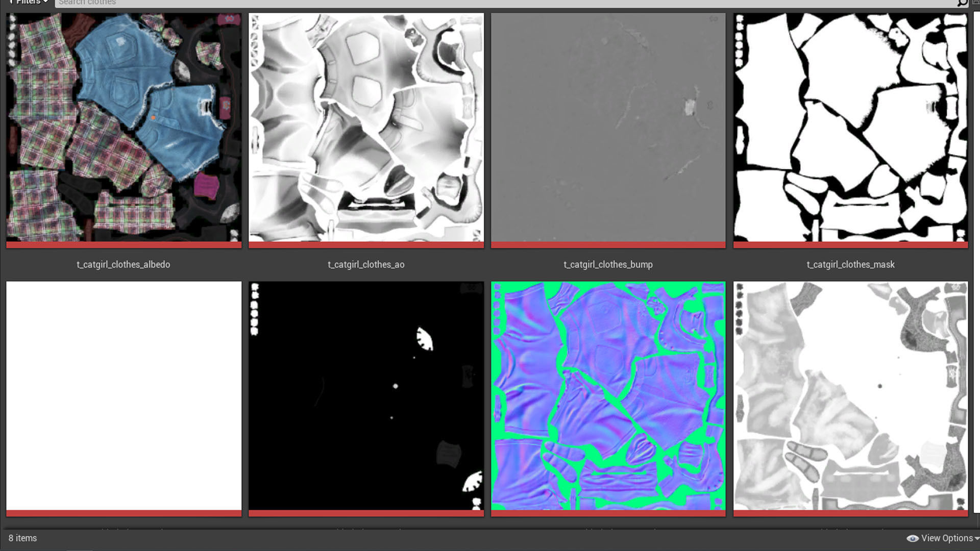
Task: Click the t_catgirl_clothes_bump asset name
Action: [608, 264]
